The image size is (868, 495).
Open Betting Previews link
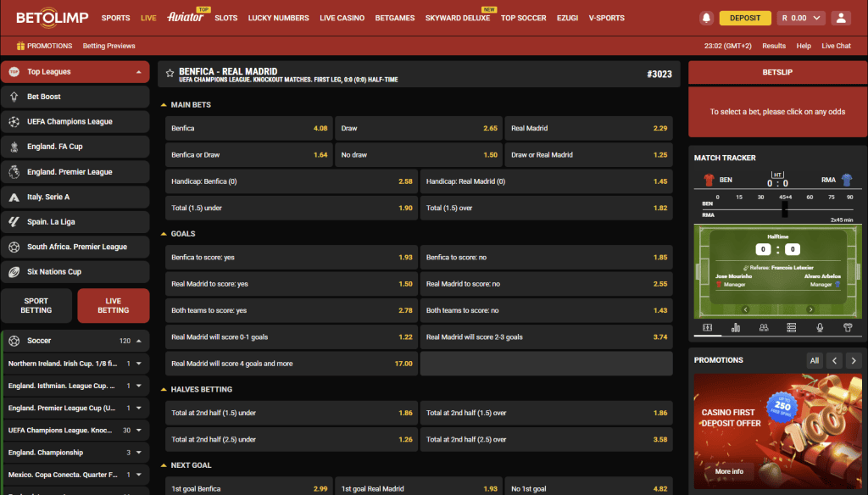[x=109, y=46]
